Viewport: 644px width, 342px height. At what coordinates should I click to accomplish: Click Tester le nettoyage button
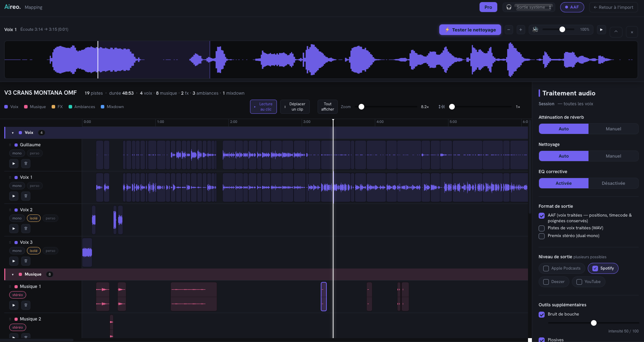470,30
